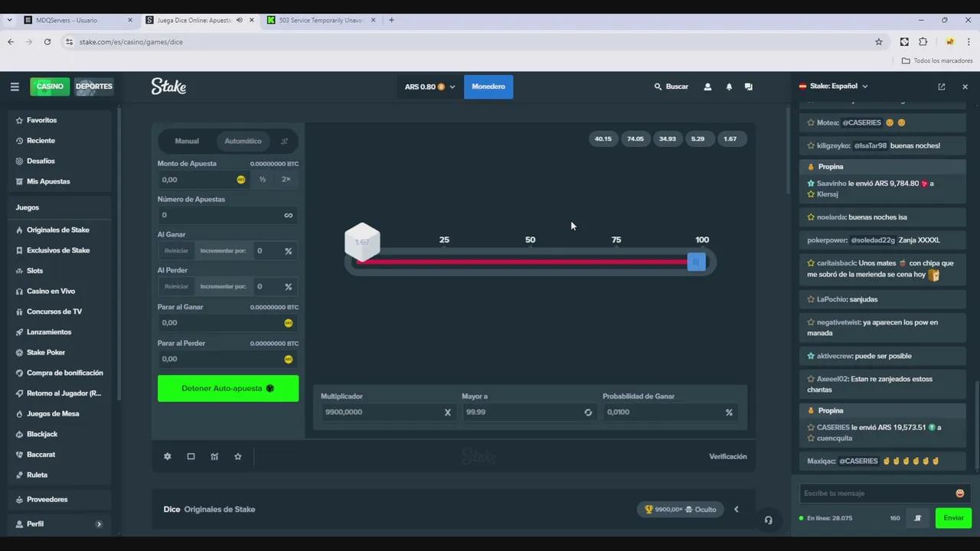Click the Monedero button
Image resolution: width=980 pixels, height=551 pixels.
coord(488,86)
